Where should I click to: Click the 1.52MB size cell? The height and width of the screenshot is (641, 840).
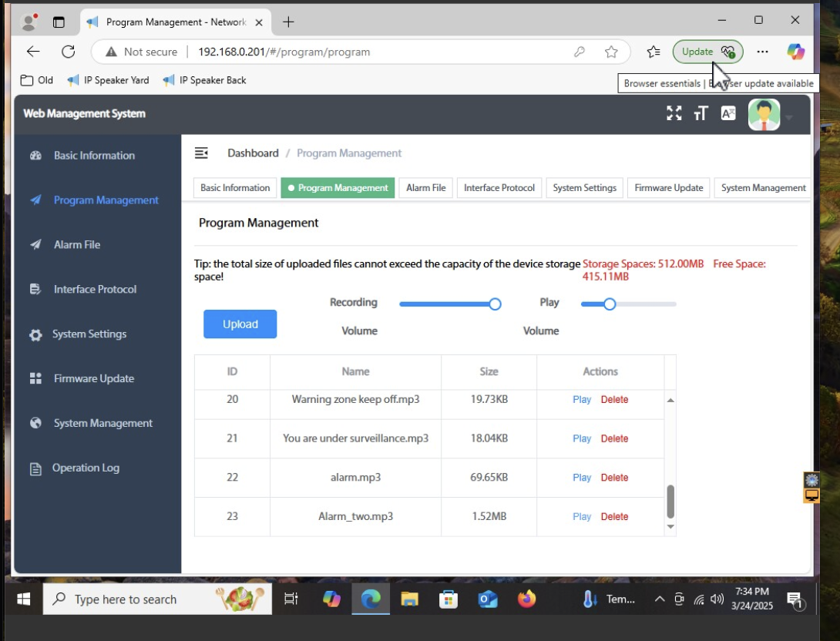point(489,517)
